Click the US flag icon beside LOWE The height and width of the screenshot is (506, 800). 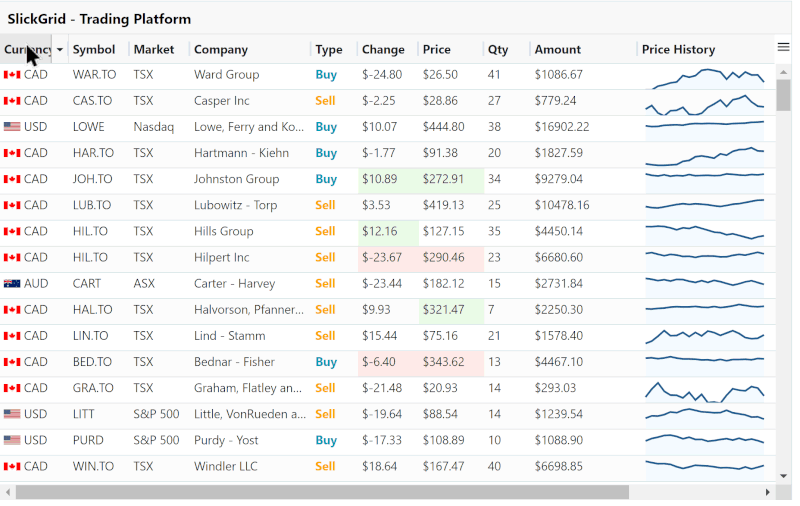point(12,126)
